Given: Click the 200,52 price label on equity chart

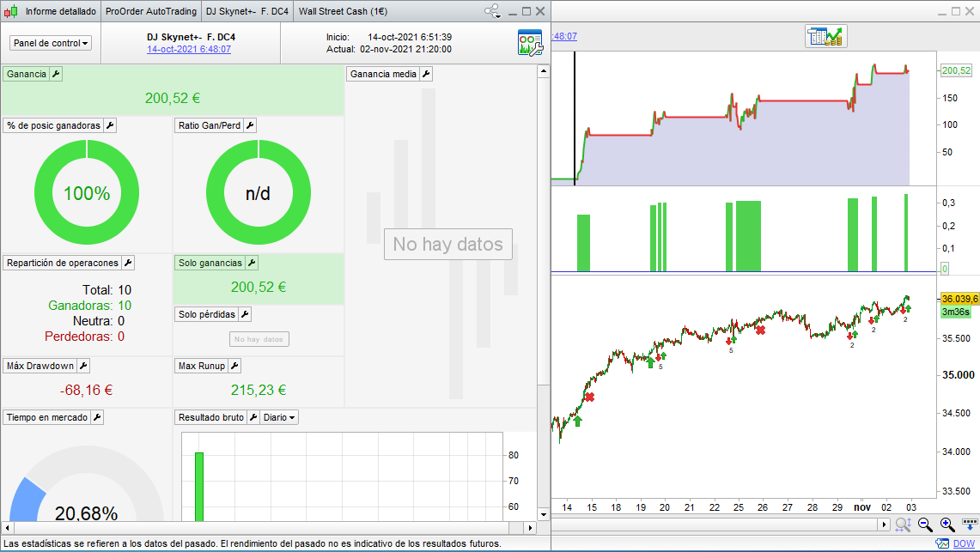Looking at the screenshot, I should 956,70.
